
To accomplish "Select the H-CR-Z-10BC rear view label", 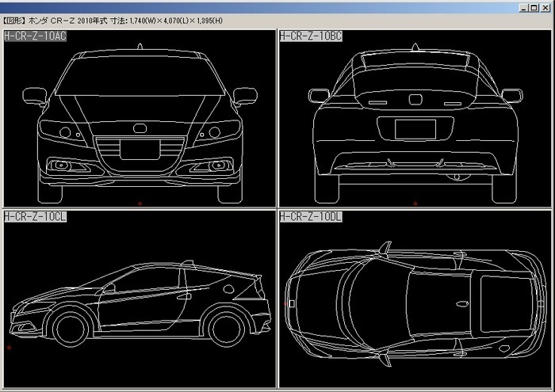I will coord(311,36).
